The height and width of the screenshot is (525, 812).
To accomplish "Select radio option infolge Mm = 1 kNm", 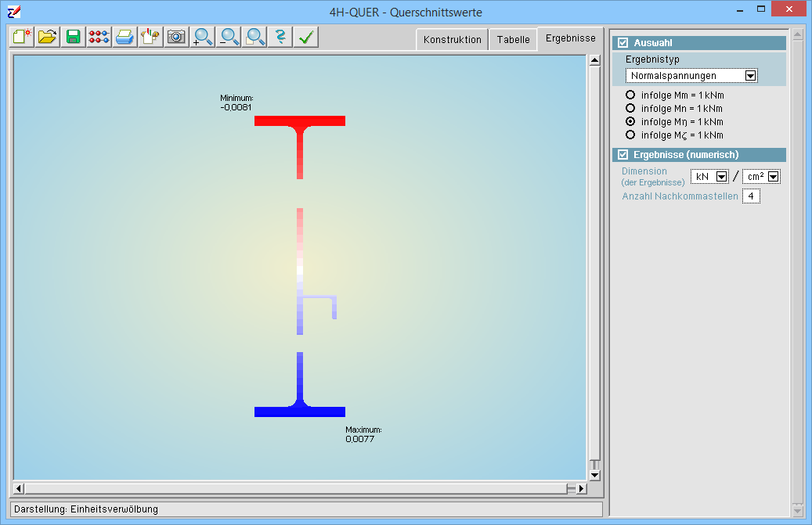I will 630,95.
